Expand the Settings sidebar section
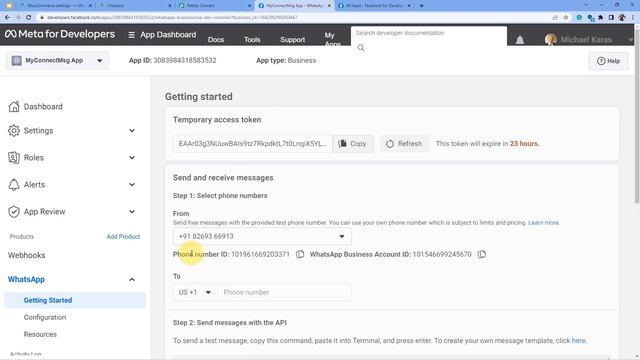 (x=132, y=131)
